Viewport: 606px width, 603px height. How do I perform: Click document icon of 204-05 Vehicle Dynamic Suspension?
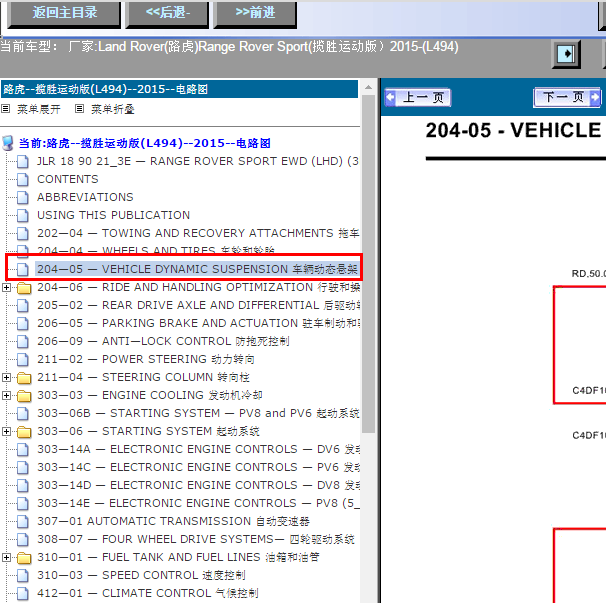click(x=23, y=270)
